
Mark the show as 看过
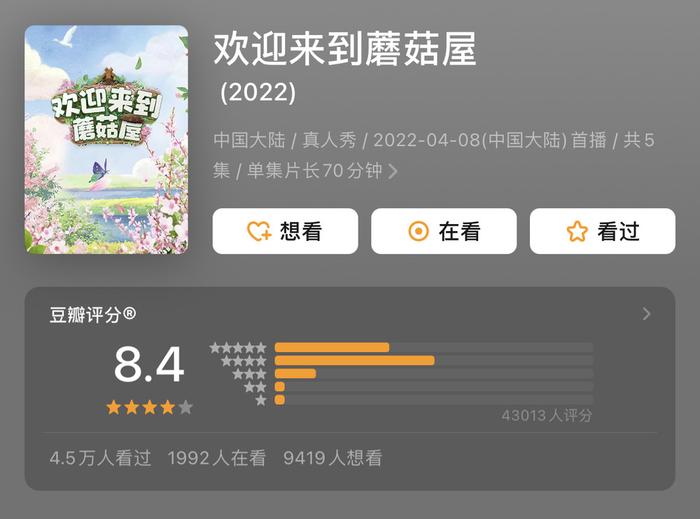point(603,231)
